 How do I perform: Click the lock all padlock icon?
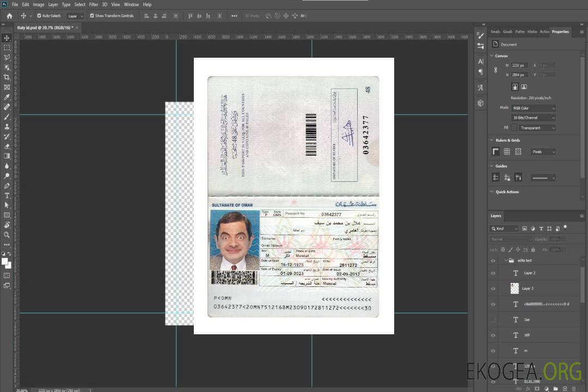click(533, 249)
